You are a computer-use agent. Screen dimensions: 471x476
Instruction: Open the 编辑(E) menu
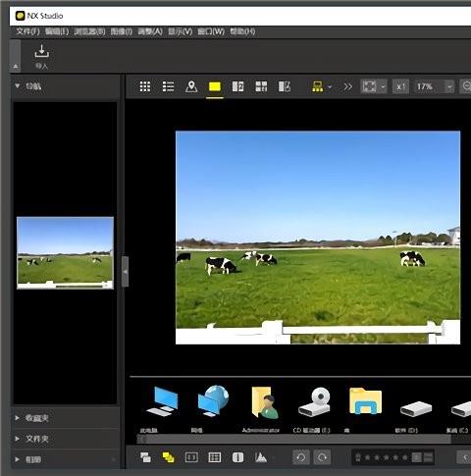(57, 31)
